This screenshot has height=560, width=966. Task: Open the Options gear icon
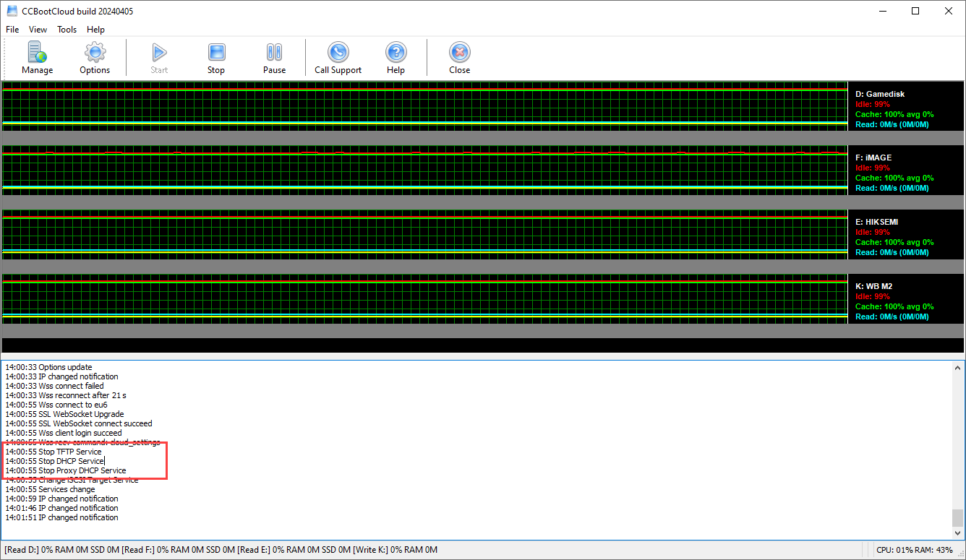[95, 53]
